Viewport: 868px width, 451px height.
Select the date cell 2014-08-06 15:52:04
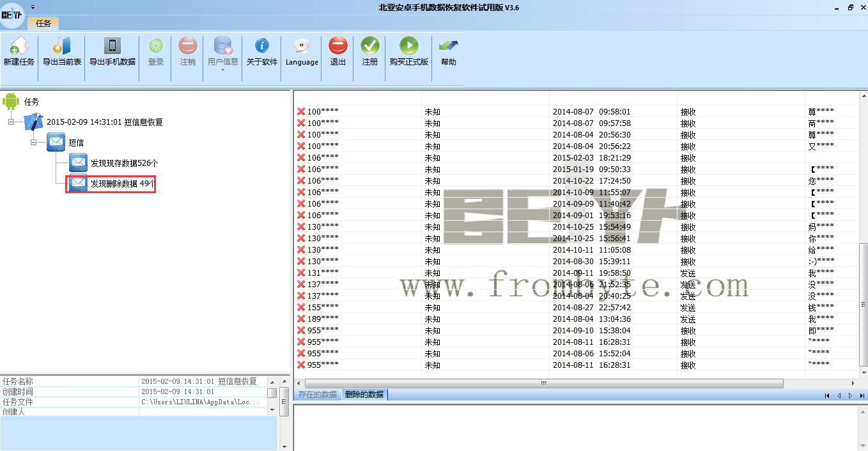(x=592, y=354)
